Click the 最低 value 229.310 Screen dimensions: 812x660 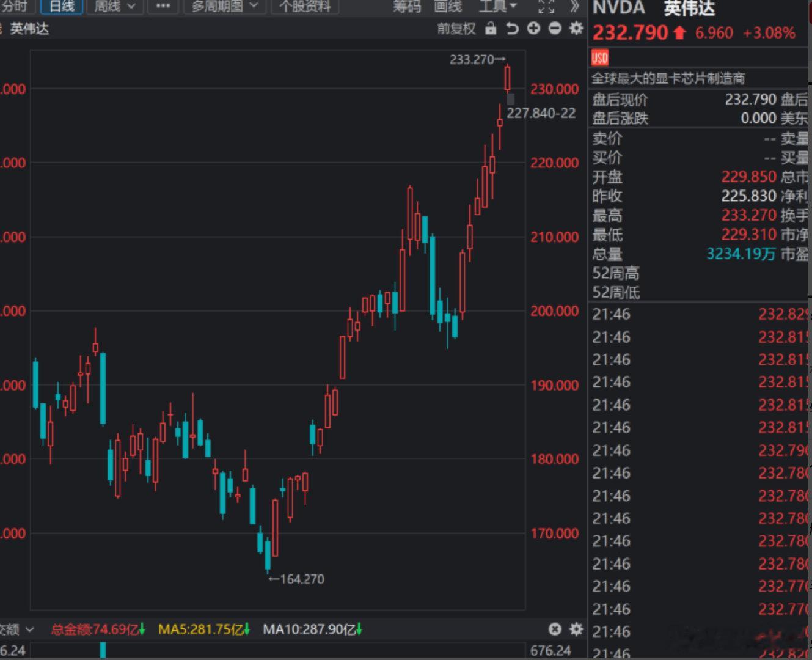(748, 234)
